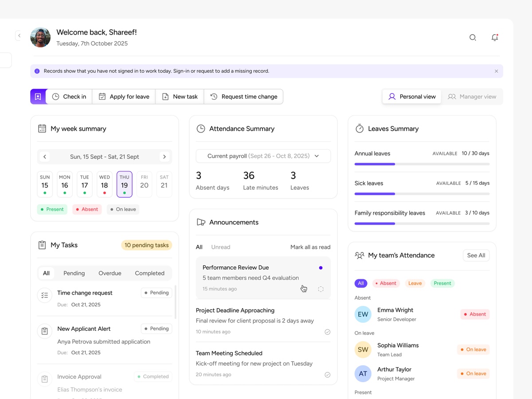Click Shareef's profile photo
The image size is (532, 399).
(40, 37)
